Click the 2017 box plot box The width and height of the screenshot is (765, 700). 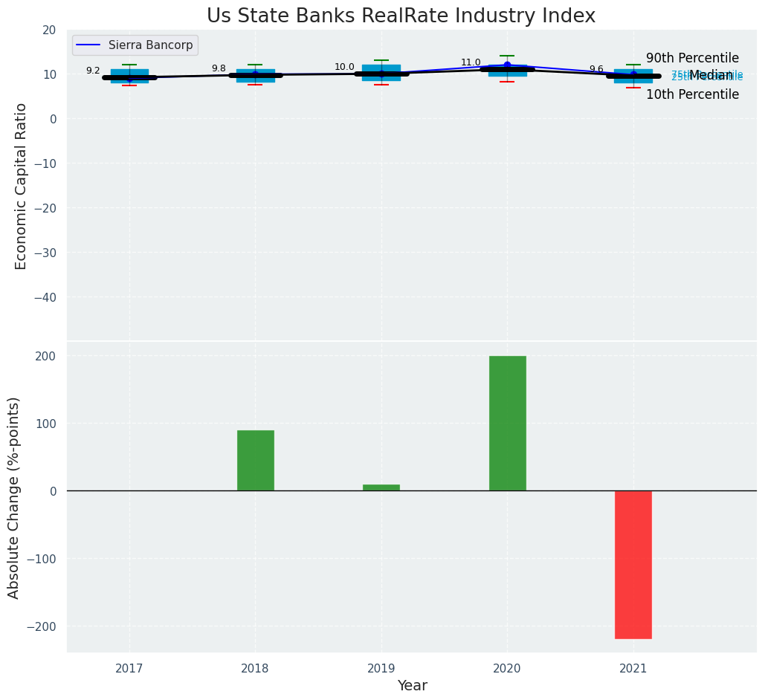(129, 72)
